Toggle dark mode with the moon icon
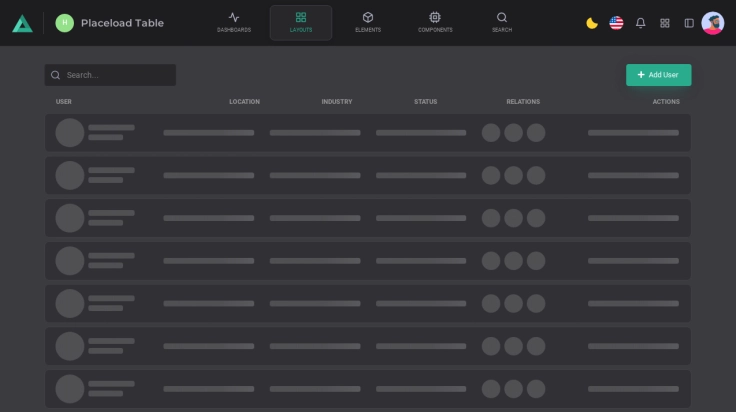The image size is (736, 412). click(x=592, y=23)
